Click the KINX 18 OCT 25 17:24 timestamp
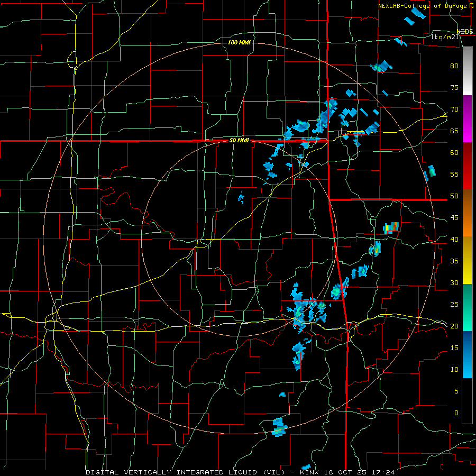 [x=347, y=472]
